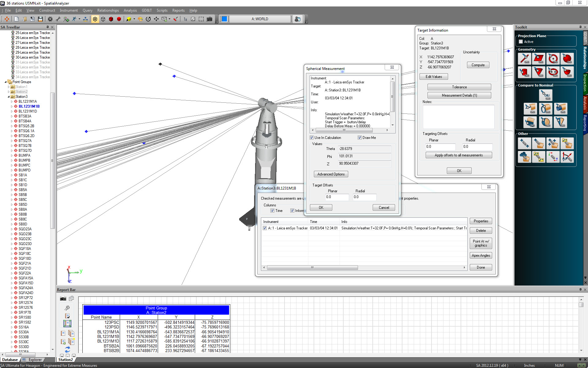The height and width of the screenshot is (368, 588).
Task: Toggle the Draw Me checkbox
Action: (x=360, y=138)
